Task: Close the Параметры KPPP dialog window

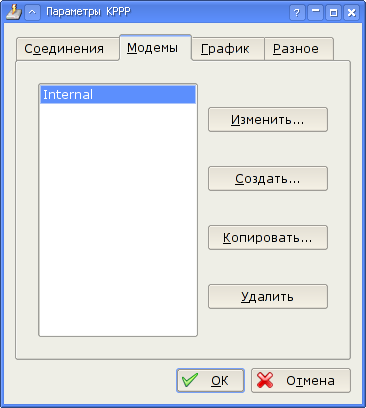Action: point(351,13)
